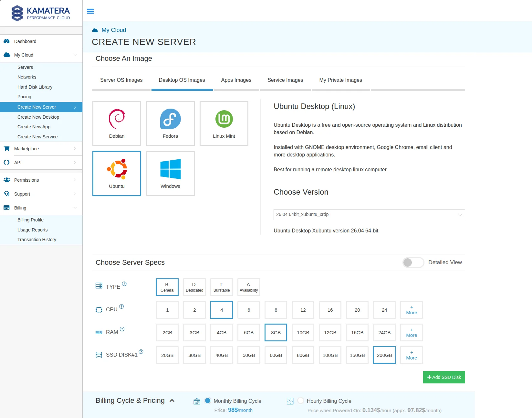Open the My Cloud breadcrumb link
The width and height of the screenshot is (532, 418).
coord(114,30)
